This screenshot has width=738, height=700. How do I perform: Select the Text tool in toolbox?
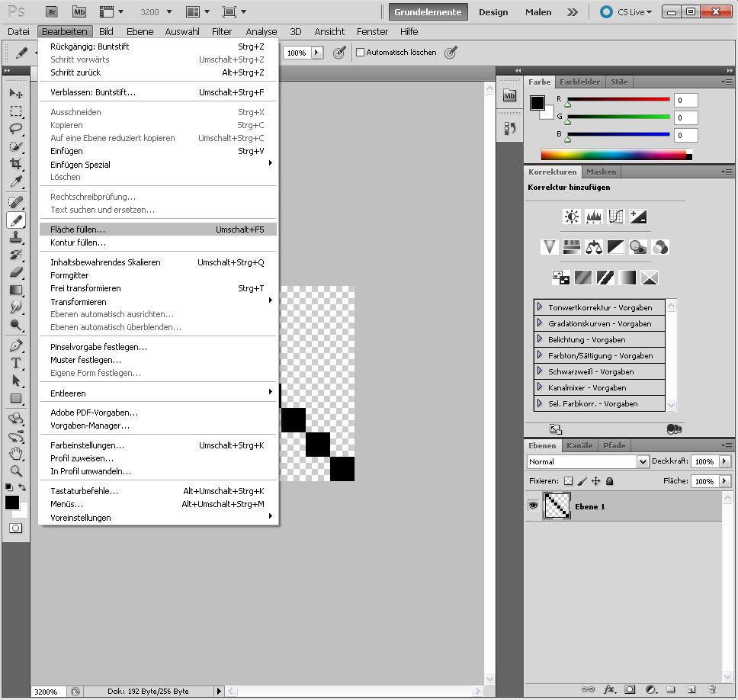click(x=15, y=363)
